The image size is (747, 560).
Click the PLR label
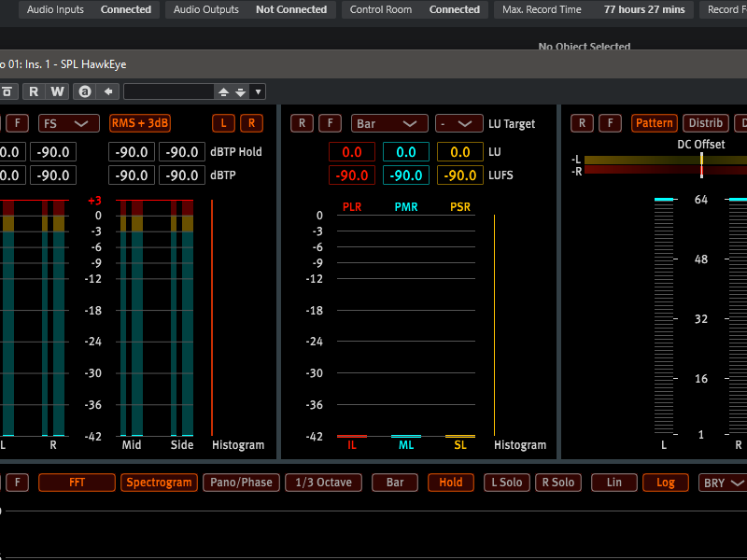[x=352, y=207]
